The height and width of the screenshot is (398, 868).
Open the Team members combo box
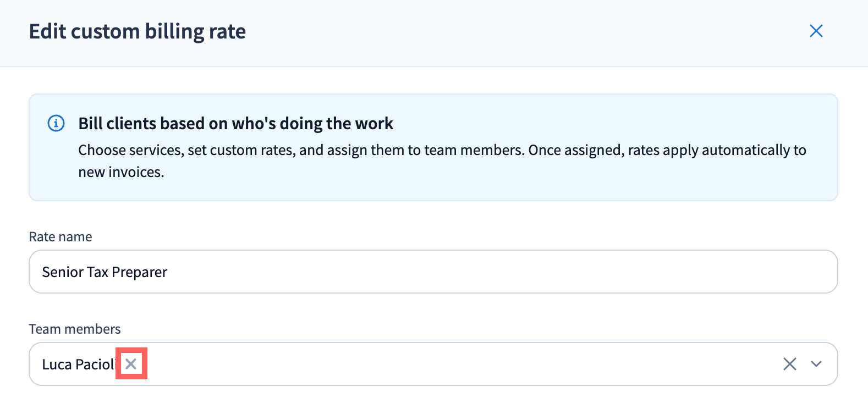tap(440, 364)
